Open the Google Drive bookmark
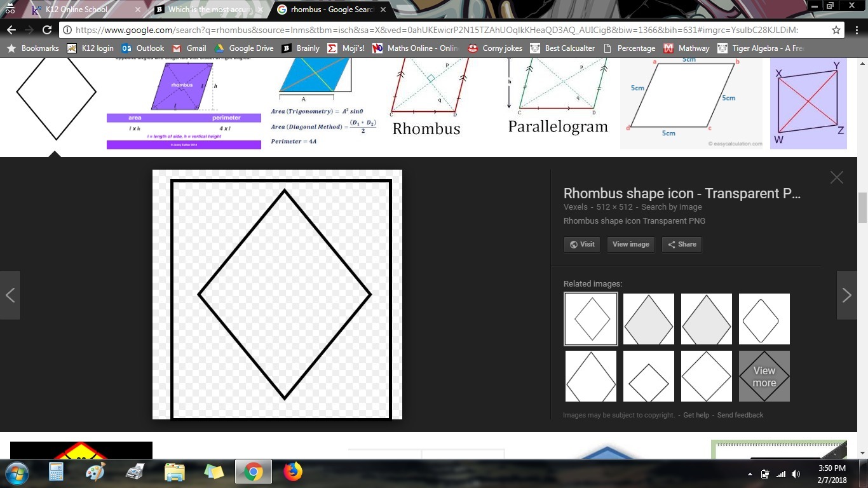868x488 pixels. [244, 48]
